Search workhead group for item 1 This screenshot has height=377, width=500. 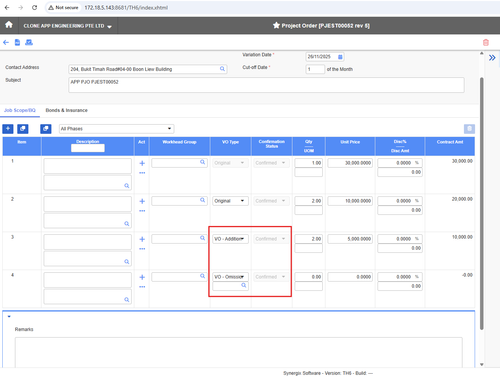pyautogui.click(x=202, y=162)
